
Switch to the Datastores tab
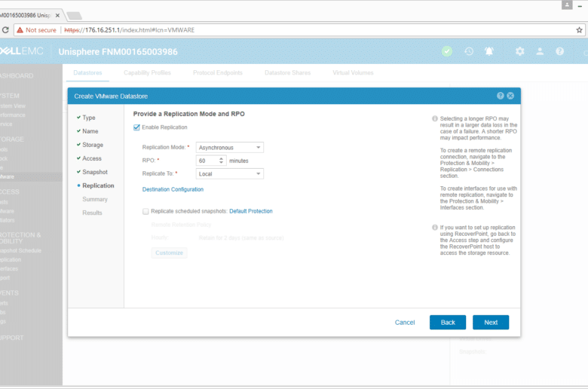(x=87, y=73)
